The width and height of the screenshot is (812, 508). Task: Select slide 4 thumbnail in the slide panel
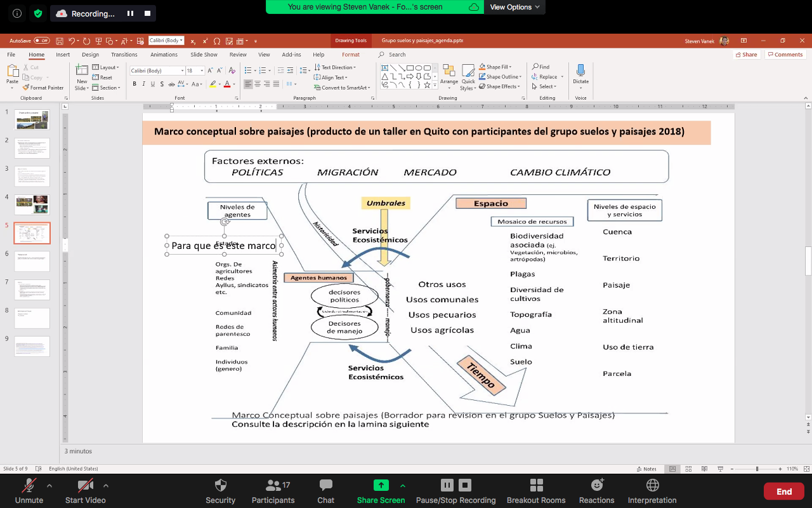(32, 204)
